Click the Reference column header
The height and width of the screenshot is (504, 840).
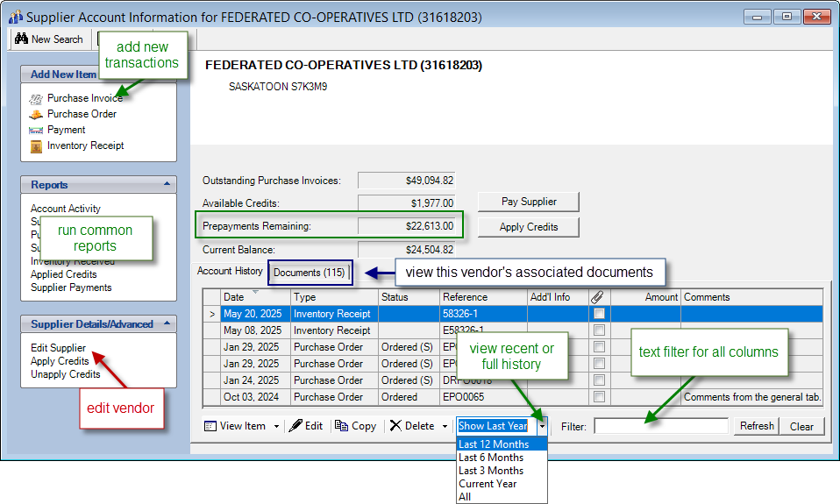483,297
